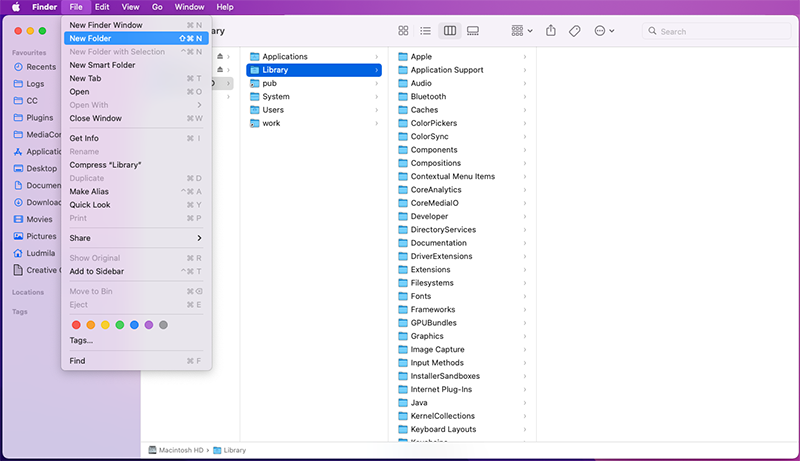This screenshot has height=461, width=800.
Task: Expand the Library folder chevron
Action: pyautogui.click(x=377, y=70)
